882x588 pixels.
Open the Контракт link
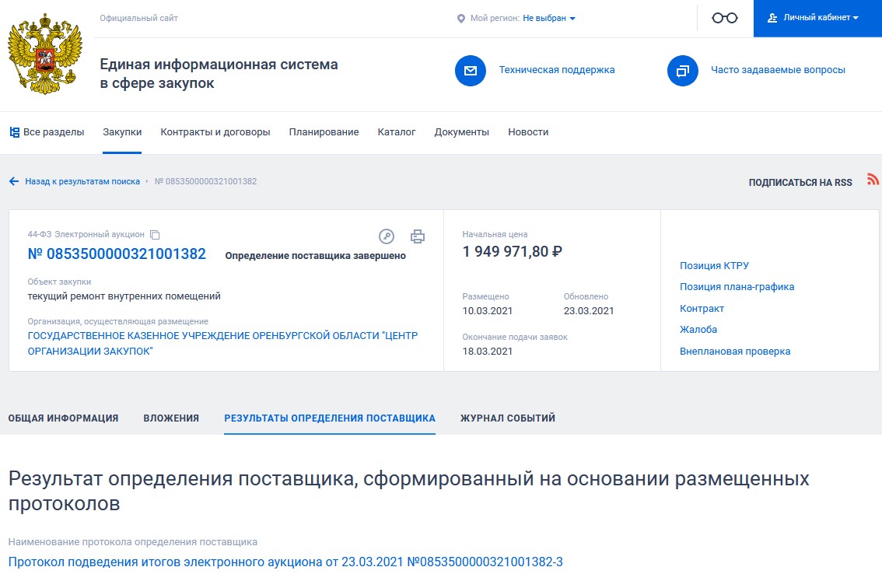click(x=702, y=308)
